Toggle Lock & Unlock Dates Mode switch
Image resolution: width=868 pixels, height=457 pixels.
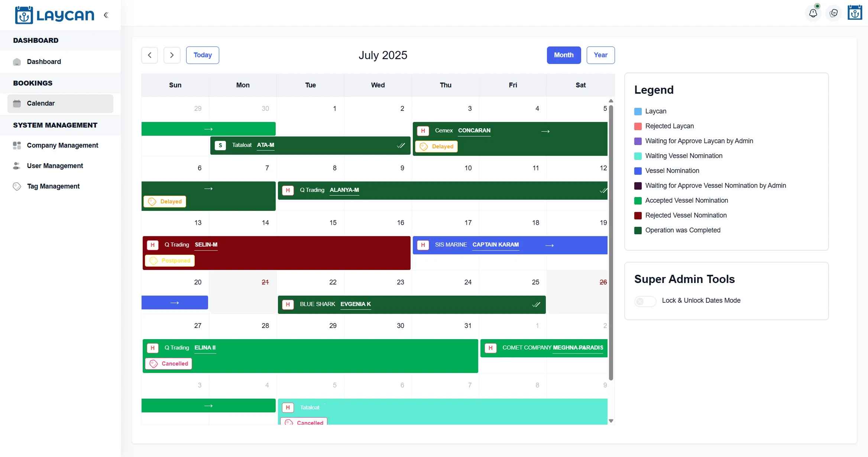click(x=645, y=301)
